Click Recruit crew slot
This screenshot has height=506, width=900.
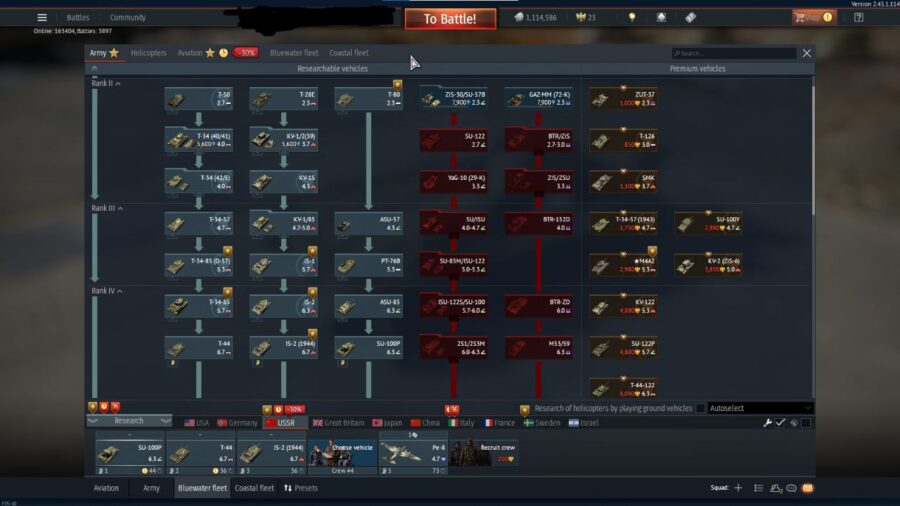coord(484,453)
